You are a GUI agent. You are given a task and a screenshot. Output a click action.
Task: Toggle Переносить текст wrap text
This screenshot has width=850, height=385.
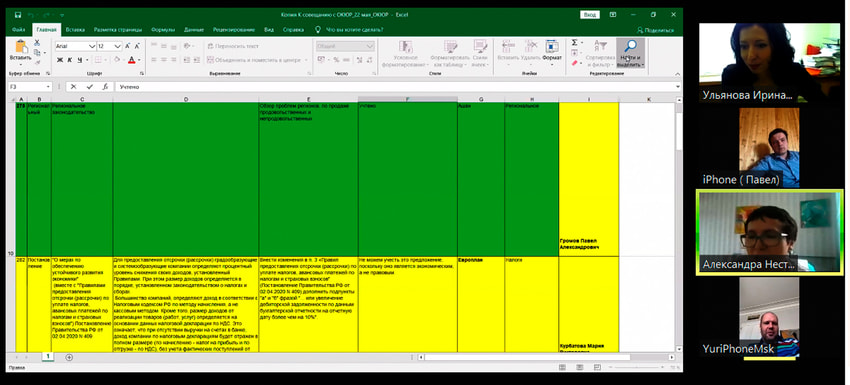click(x=234, y=47)
